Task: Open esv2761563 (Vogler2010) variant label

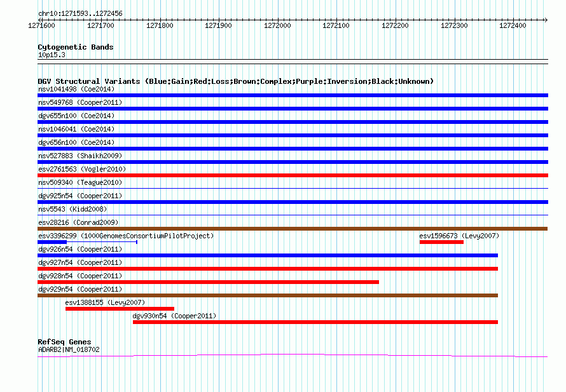Action: [82, 169]
